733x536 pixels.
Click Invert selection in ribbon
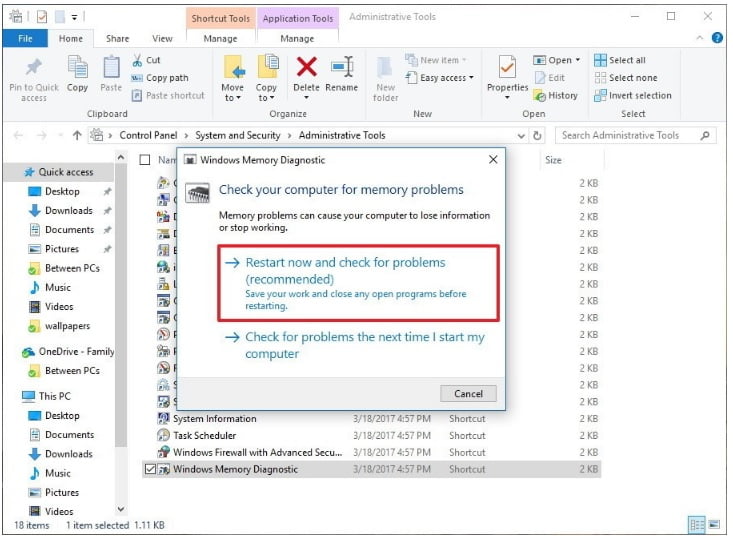coord(632,95)
